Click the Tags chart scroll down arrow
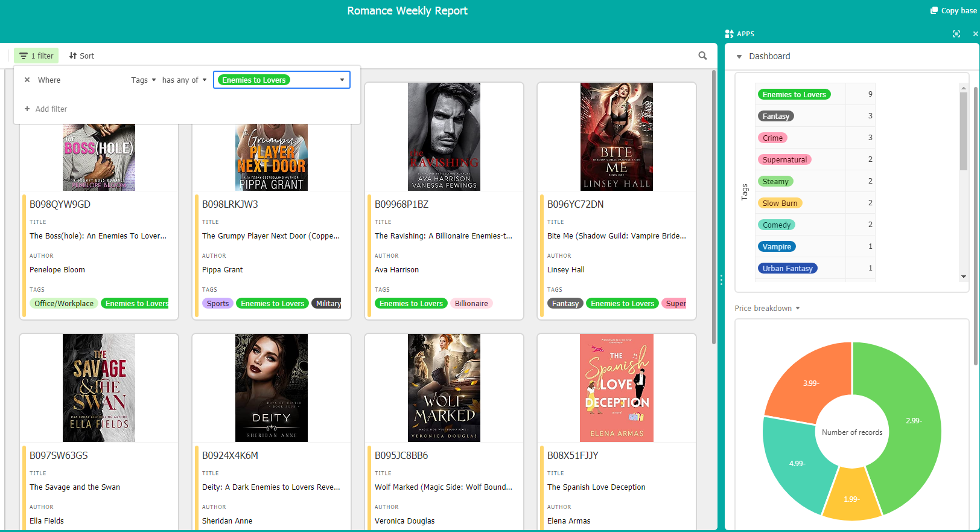980x532 pixels. pos(964,277)
